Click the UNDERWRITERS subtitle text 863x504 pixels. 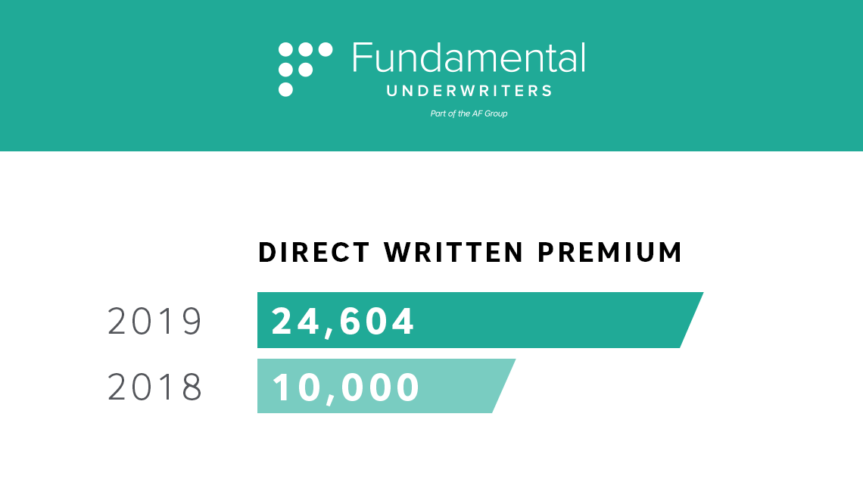469,91
